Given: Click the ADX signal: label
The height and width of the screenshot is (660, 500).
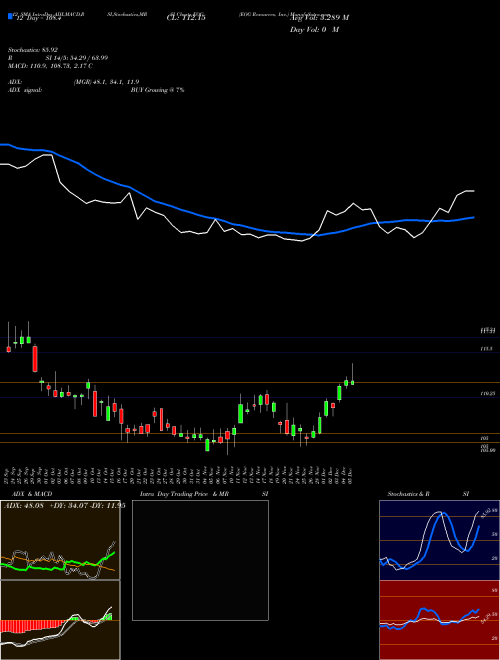Looking at the screenshot, I should point(25,90).
